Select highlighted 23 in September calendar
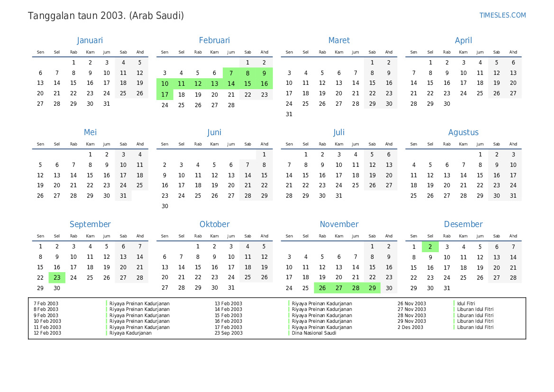 57,278
